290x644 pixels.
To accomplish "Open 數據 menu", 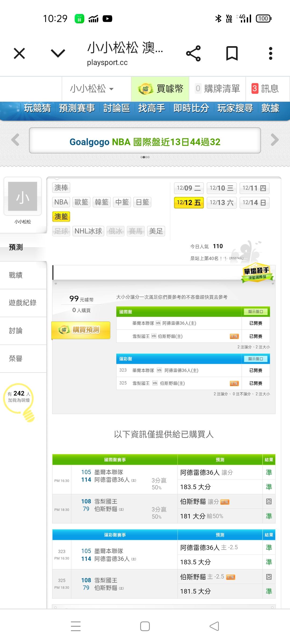I will (x=270, y=108).
